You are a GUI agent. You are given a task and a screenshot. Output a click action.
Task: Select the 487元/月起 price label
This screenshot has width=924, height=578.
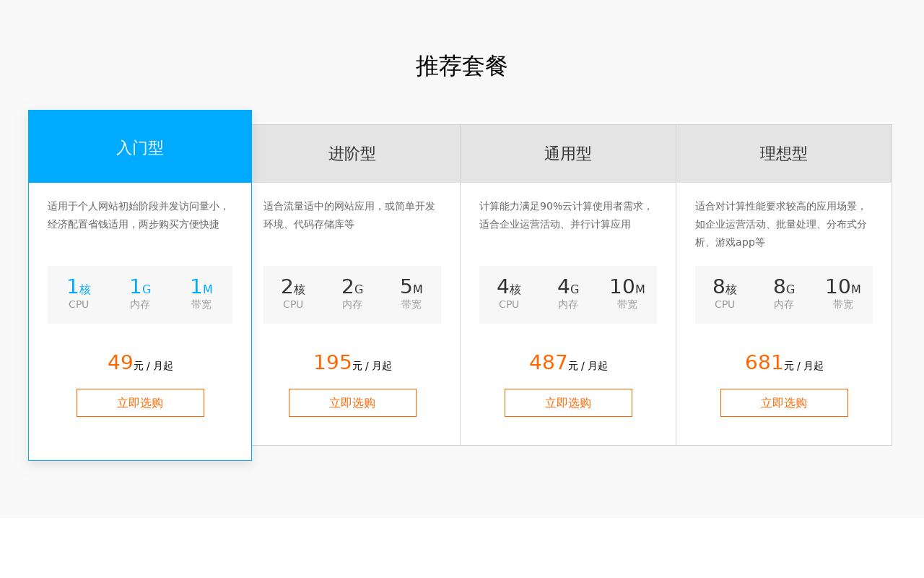coord(568,363)
